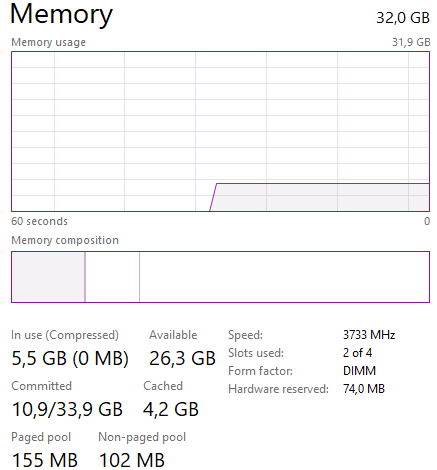
Task: Click the shaded usage region in graph
Action: click(x=320, y=197)
